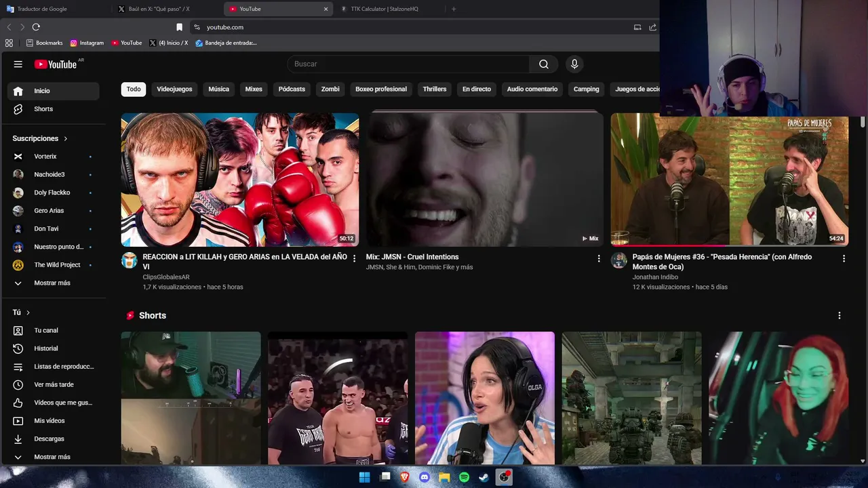Open the Descargas page in sidebar
The height and width of the screenshot is (488, 868).
pos(54,439)
